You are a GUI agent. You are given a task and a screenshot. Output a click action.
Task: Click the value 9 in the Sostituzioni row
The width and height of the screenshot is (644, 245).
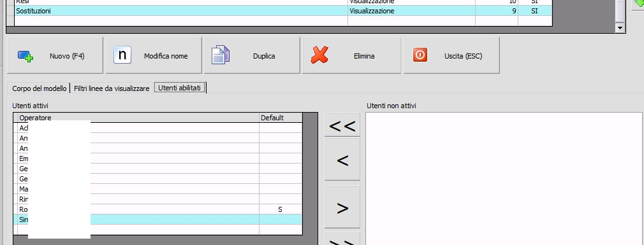point(497,11)
